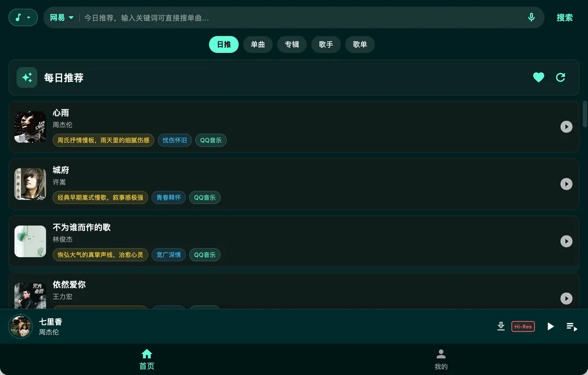
Task: Switch to the 单曲 tab
Action: coord(258,44)
